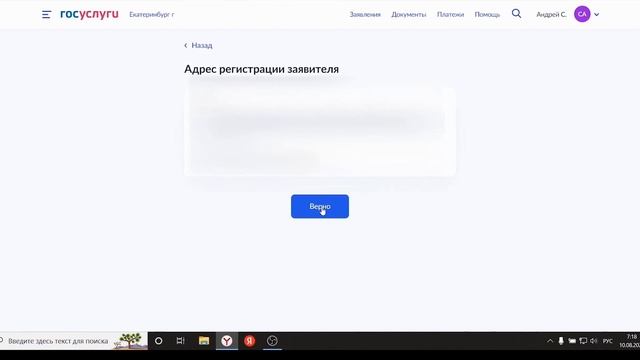
Task: Open the Платежи section
Action: [x=450, y=14]
